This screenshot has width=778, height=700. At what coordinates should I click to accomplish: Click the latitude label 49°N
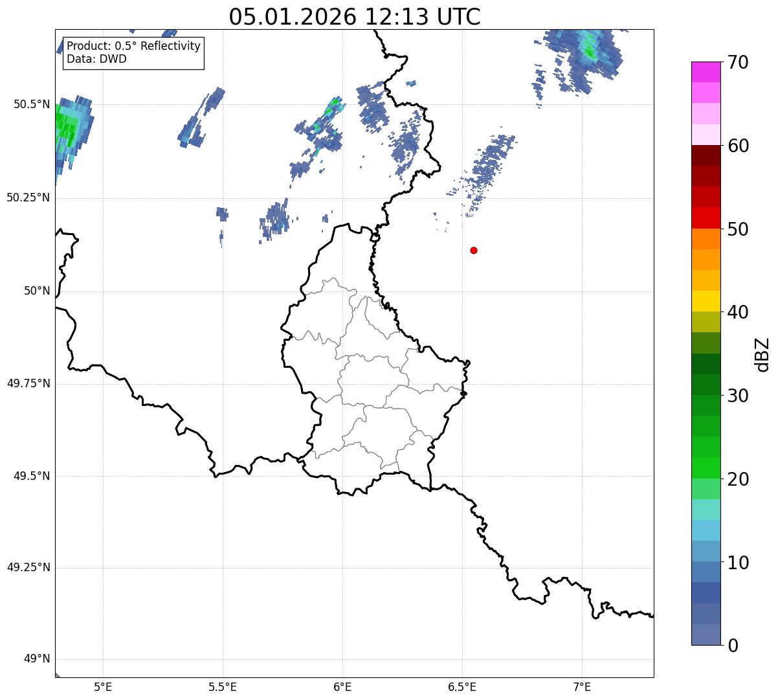coord(37,659)
